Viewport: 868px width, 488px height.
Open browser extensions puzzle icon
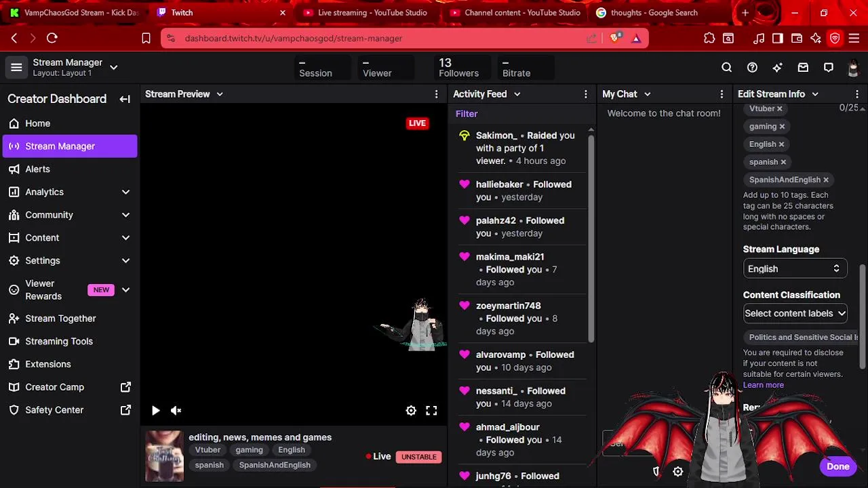709,38
